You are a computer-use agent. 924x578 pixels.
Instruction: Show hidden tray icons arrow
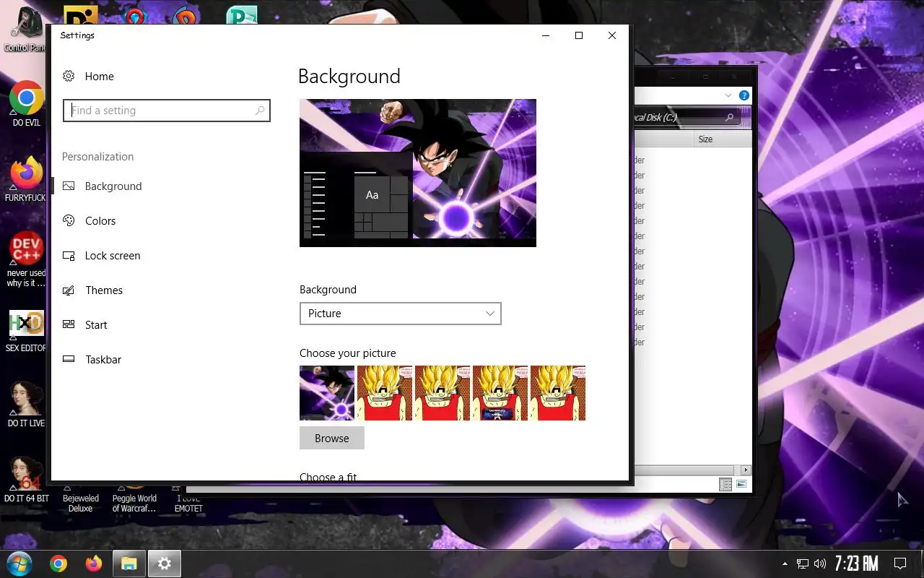[x=785, y=564]
